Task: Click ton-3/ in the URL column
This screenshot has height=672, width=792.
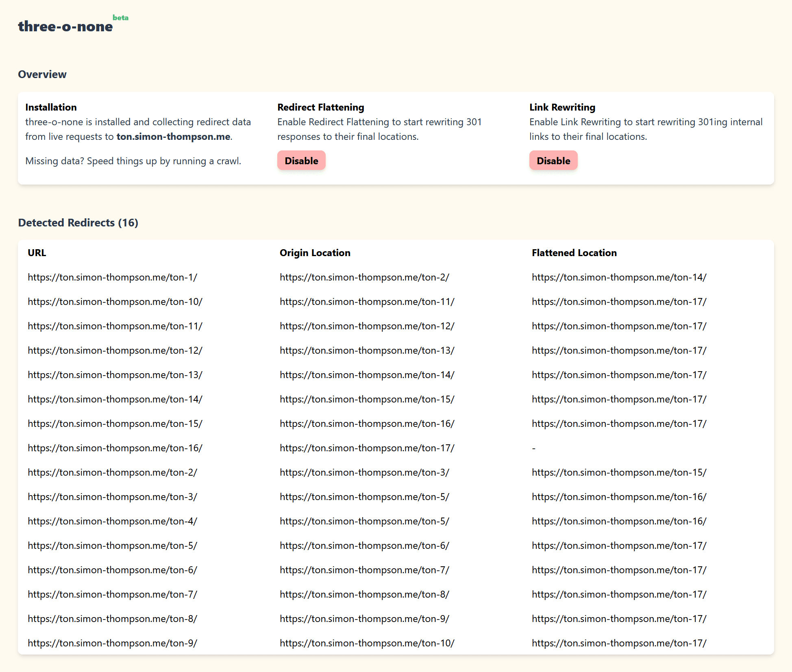Action: click(x=113, y=497)
